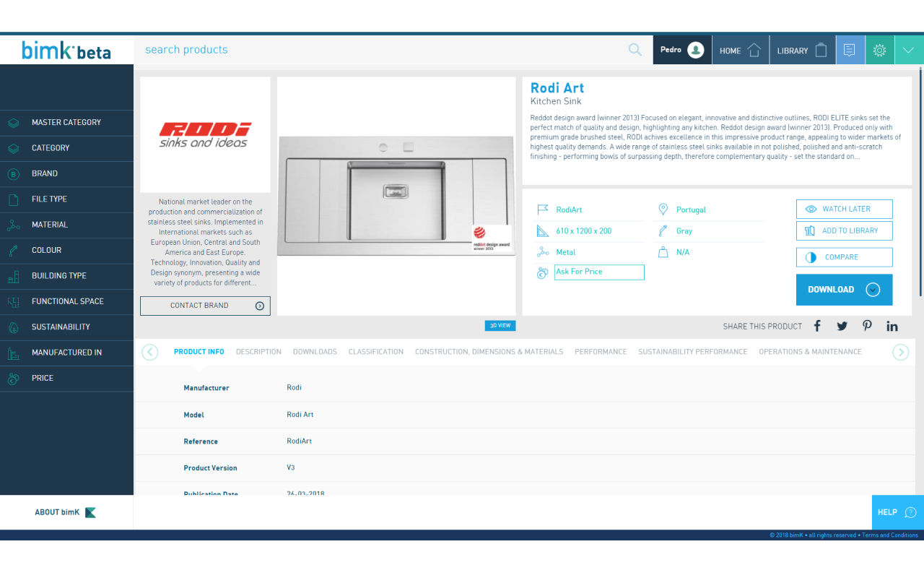Share product on Twitter
The width and height of the screenshot is (924, 578).
click(842, 326)
